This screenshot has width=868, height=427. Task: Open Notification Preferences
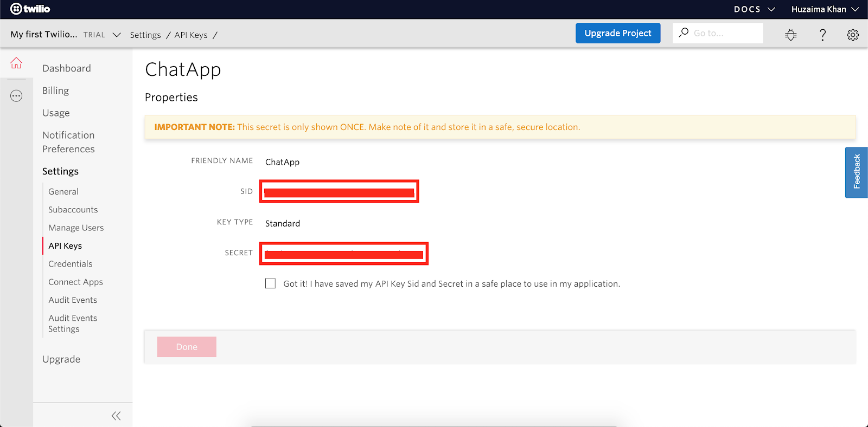click(68, 142)
